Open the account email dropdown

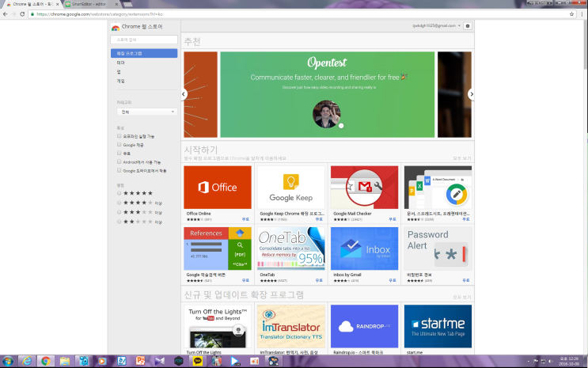pos(436,26)
